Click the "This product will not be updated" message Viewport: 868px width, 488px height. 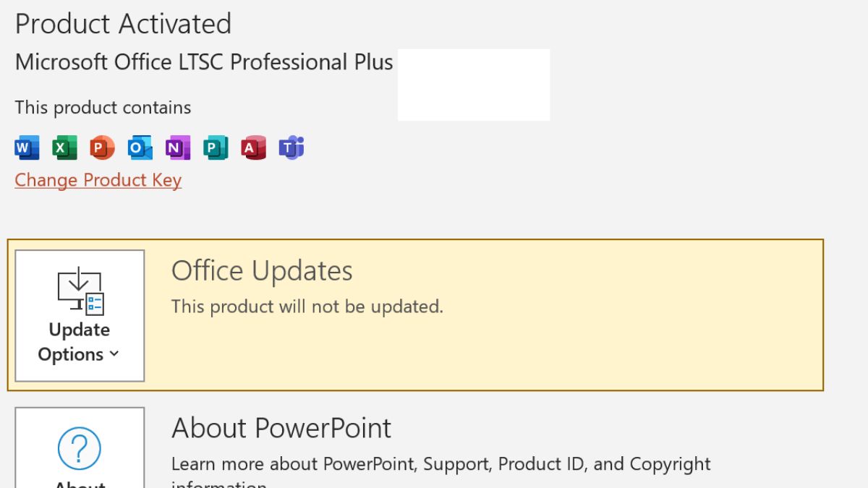[x=307, y=307]
